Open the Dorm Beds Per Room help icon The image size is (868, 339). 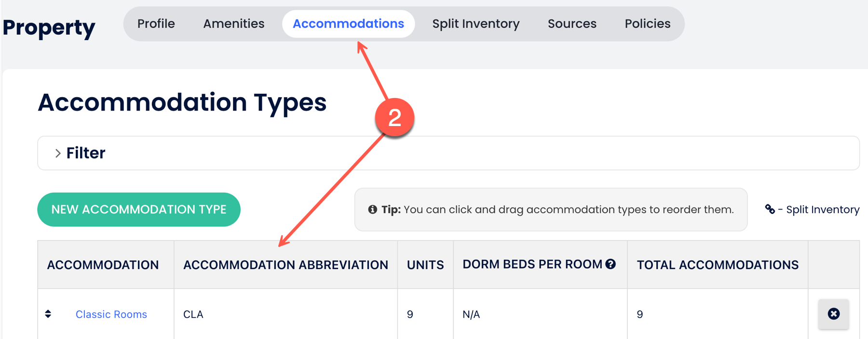[611, 264]
